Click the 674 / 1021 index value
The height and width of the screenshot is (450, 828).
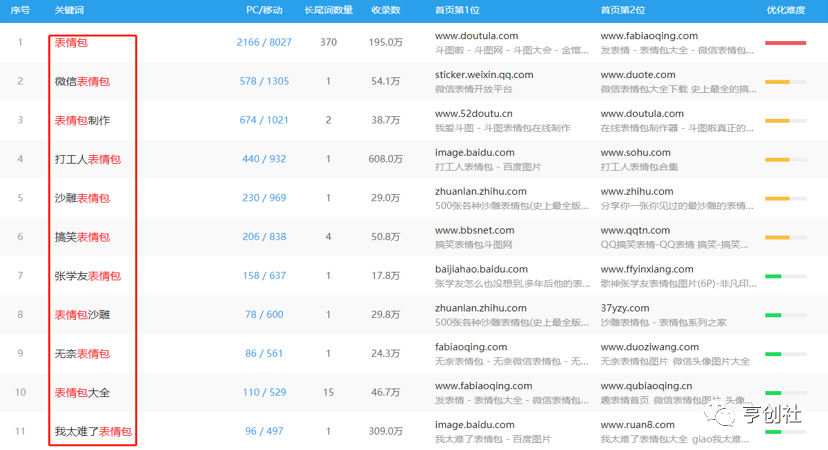[x=264, y=120]
